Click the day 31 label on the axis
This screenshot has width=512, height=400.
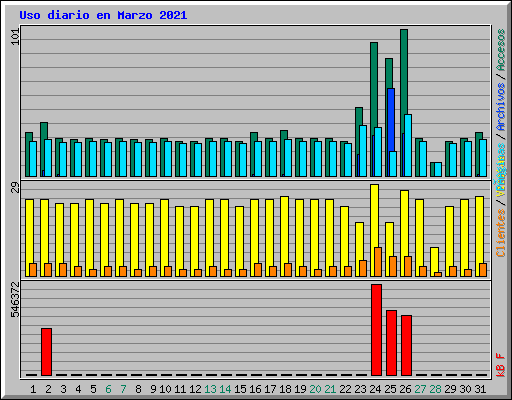point(480,389)
